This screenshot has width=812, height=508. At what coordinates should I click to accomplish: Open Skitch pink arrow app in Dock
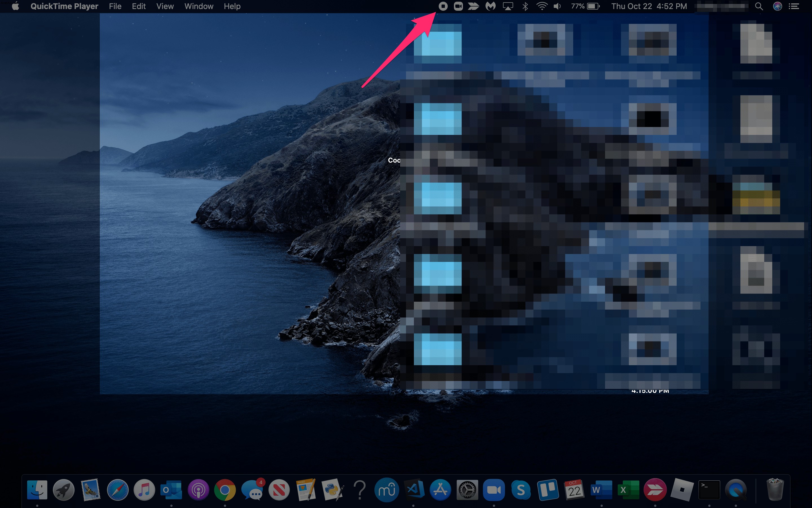pyautogui.click(x=655, y=490)
